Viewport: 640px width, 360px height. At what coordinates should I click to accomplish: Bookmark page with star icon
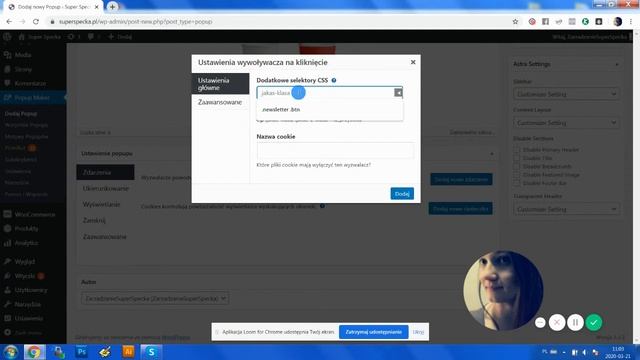515,22
